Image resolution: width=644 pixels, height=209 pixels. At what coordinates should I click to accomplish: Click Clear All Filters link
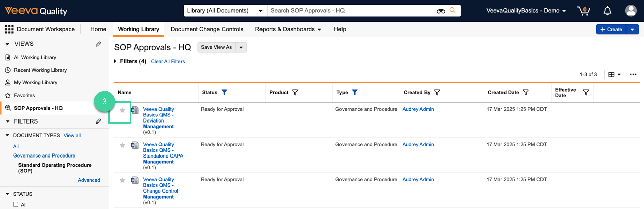click(x=168, y=61)
